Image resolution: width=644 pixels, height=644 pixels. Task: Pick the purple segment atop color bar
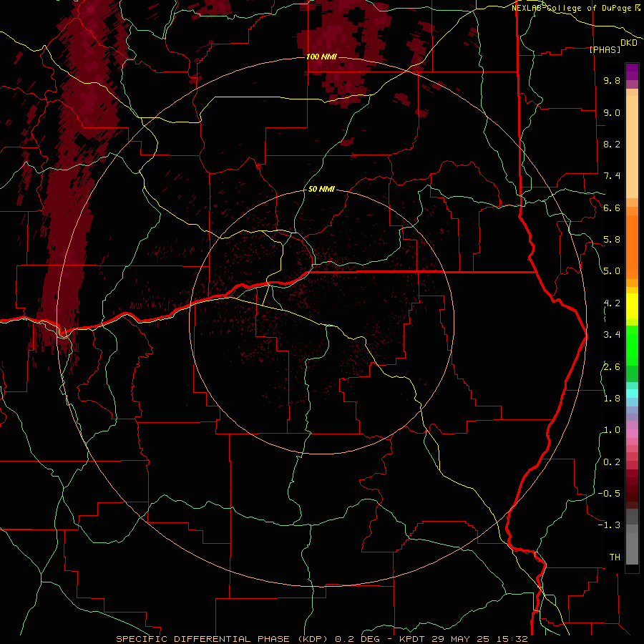[632, 72]
